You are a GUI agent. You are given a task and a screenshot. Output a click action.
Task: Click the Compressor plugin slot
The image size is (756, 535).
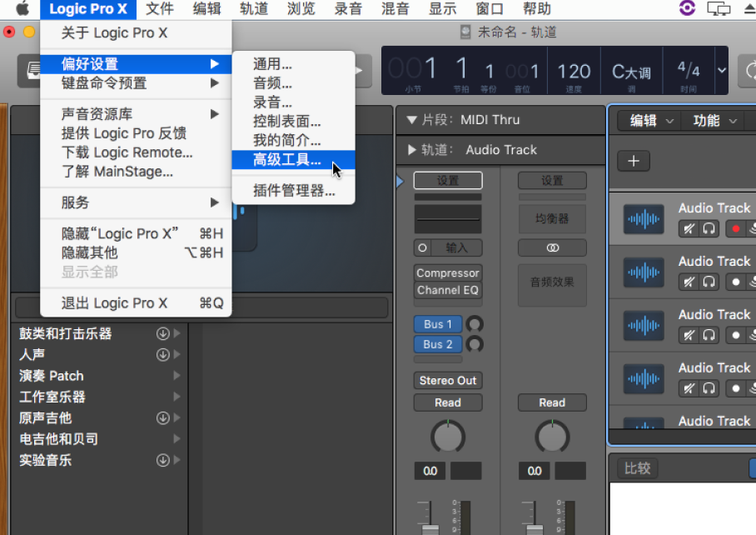[x=448, y=272]
